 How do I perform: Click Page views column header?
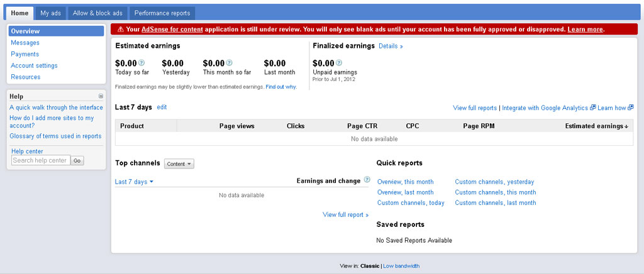(x=237, y=126)
